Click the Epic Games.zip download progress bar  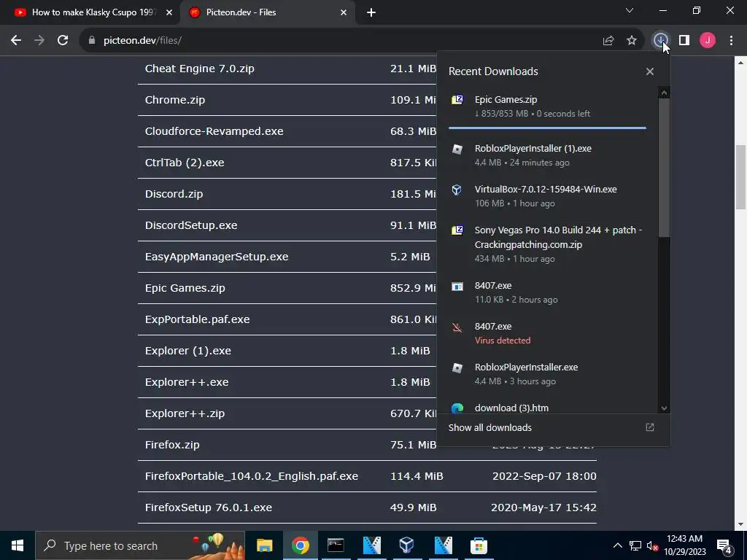point(547,128)
